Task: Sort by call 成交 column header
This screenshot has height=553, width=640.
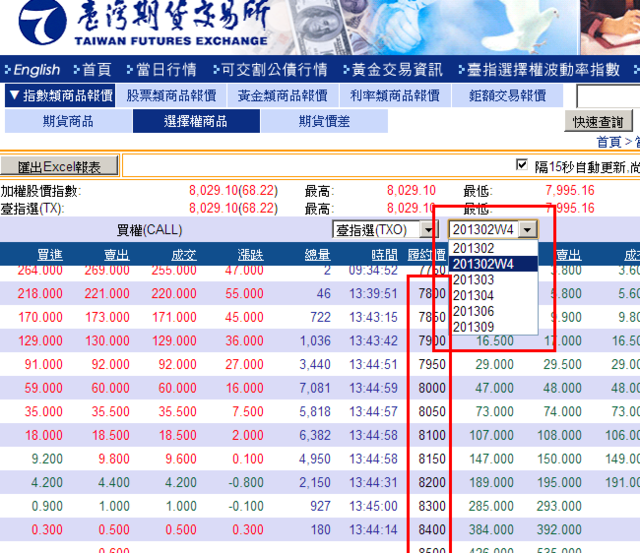Action: (184, 255)
